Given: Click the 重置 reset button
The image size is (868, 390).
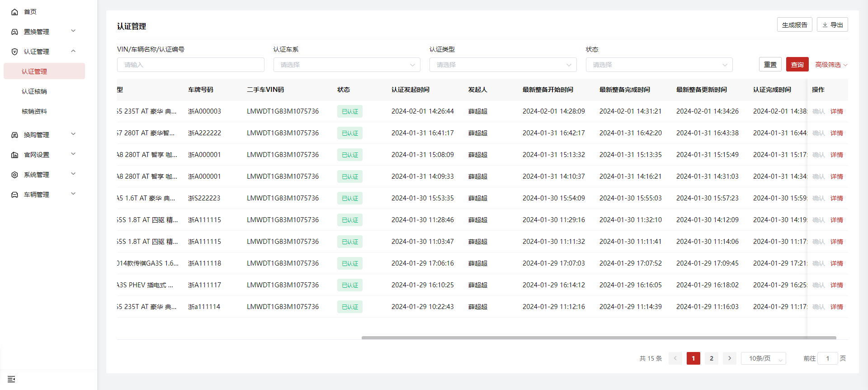Looking at the screenshot, I should point(770,65).
